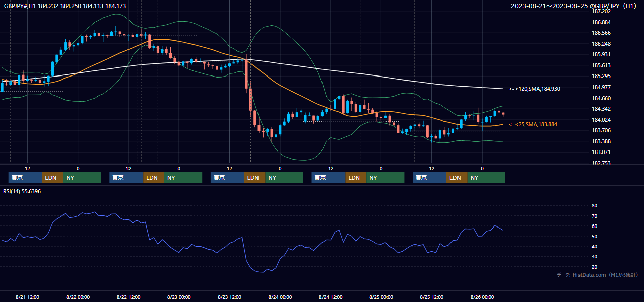644x302 pixels.
Task: Click the NY session block for 8/23
Action: pyautogui.click(x=284, y=178)
